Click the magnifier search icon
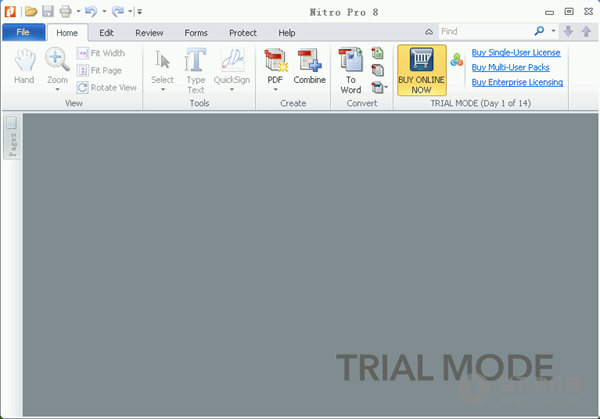600x419 pixels. pyautogui.click(x=540, y=31)
